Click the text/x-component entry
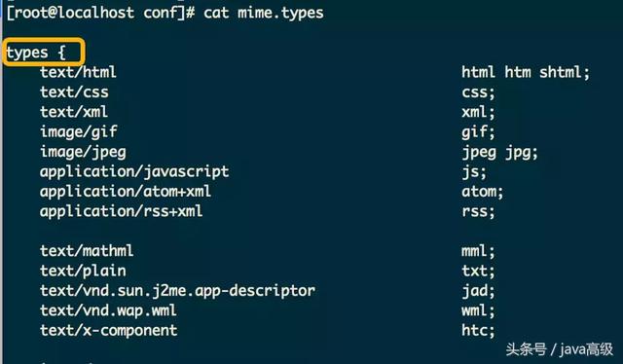Image resolution: width=623 pixels, height=364 pixels. tap(108, 331)
